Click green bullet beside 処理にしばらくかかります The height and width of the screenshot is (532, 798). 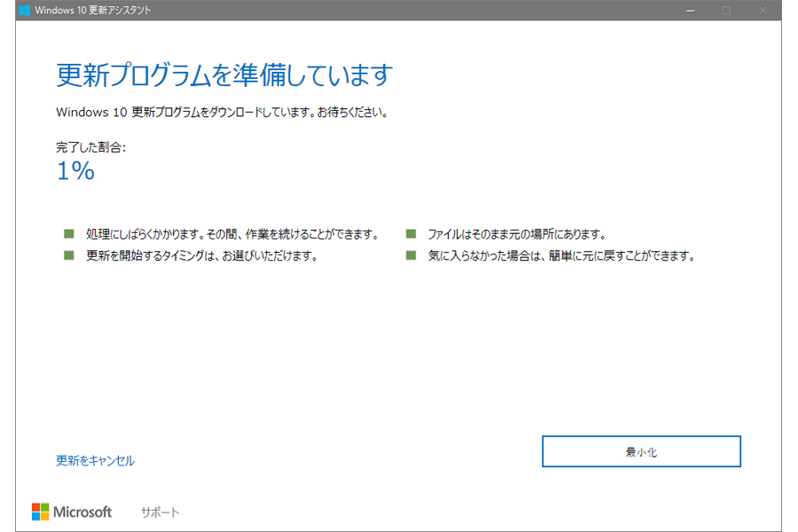click(x=69, y=234)
